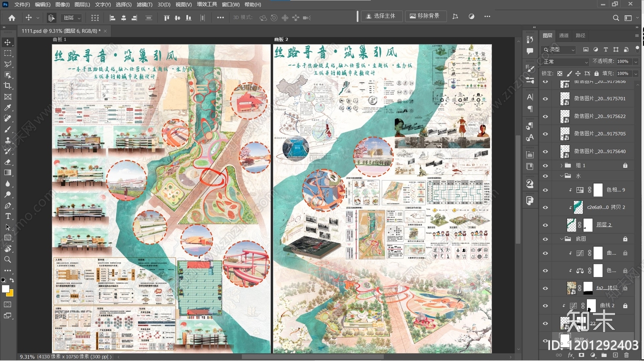
Task: Open the 窗口(W) menu
Action: pos(231,4)
